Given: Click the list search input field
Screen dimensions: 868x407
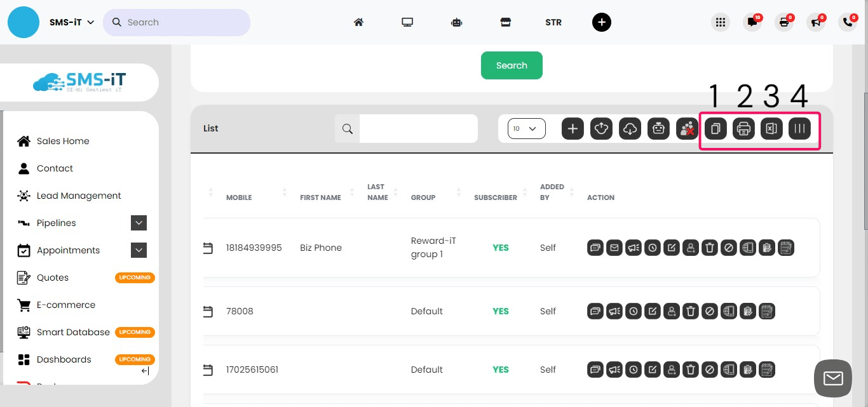Looking at the screenshot, I should click(418, 128).
